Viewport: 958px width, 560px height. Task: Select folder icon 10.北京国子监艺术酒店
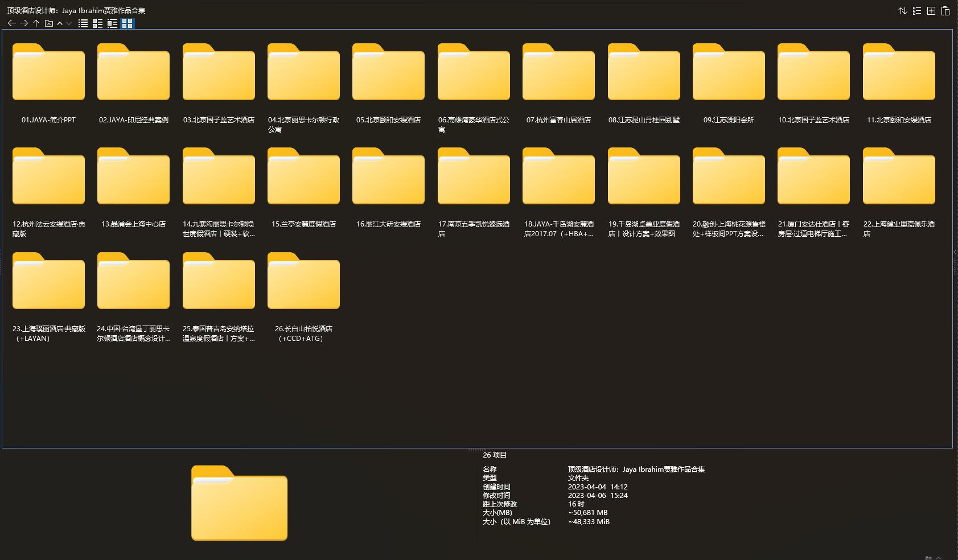pos(813,72)
